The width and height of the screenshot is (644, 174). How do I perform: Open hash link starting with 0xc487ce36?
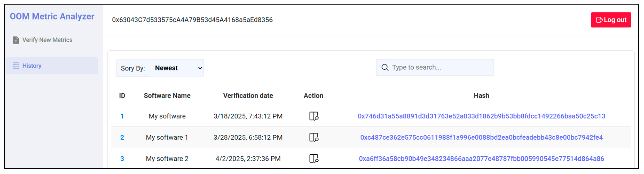[481, 137]
